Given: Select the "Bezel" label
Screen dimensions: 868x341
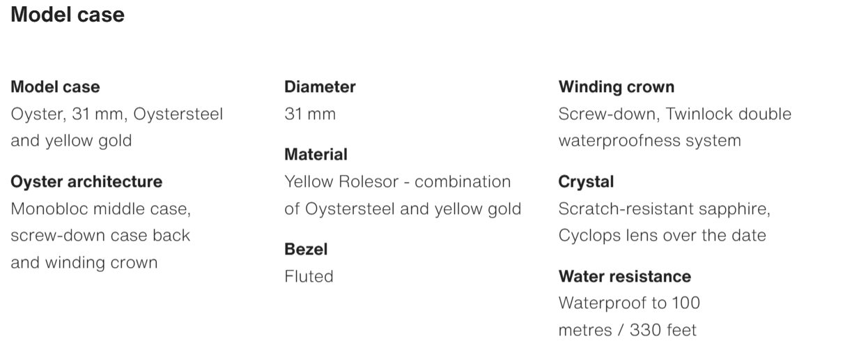Looking at the screenshot, I should (306, 249).
